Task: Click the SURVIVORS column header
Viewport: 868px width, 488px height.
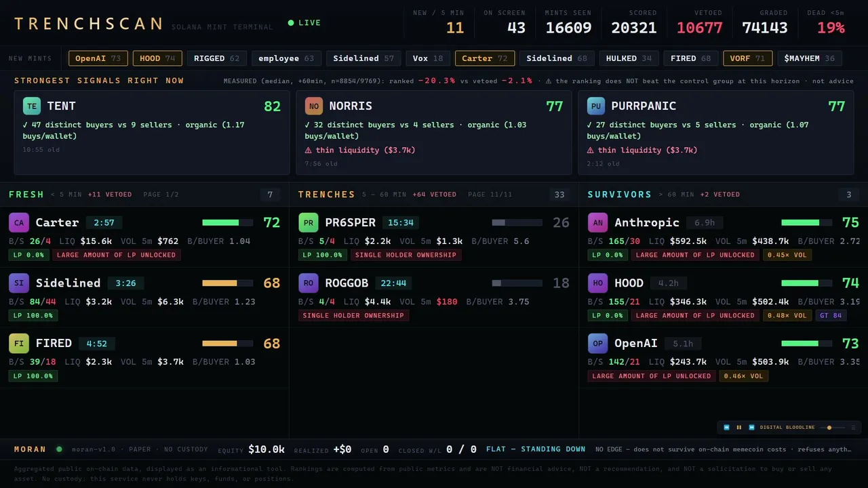Action: pyautogui.click(x=620, y=195)
